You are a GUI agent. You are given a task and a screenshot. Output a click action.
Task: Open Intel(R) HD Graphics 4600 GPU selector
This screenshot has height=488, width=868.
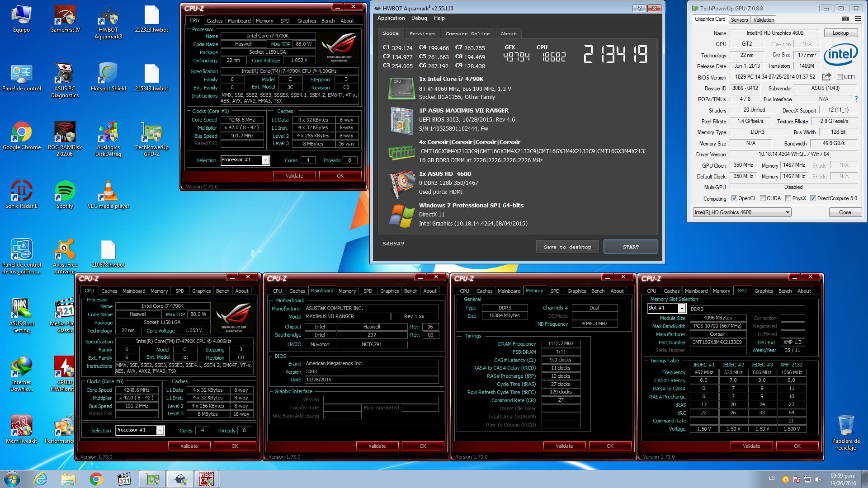(742, 212)
